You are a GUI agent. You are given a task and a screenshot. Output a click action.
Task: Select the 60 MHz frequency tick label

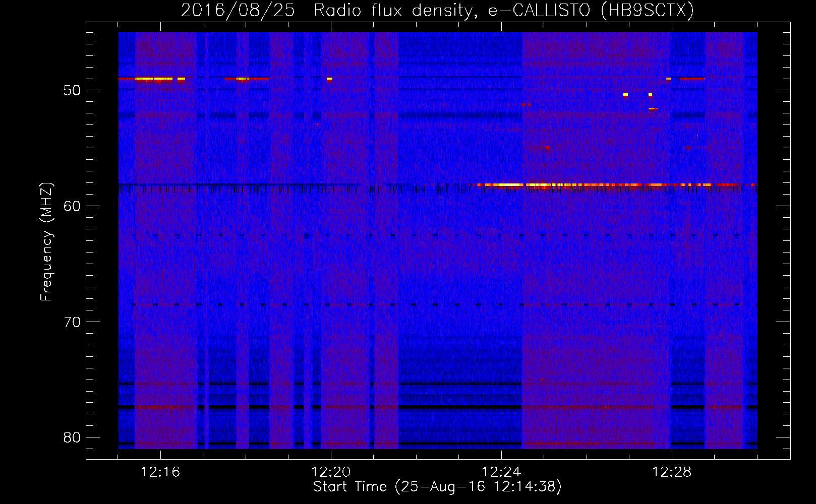coord(72,206)
